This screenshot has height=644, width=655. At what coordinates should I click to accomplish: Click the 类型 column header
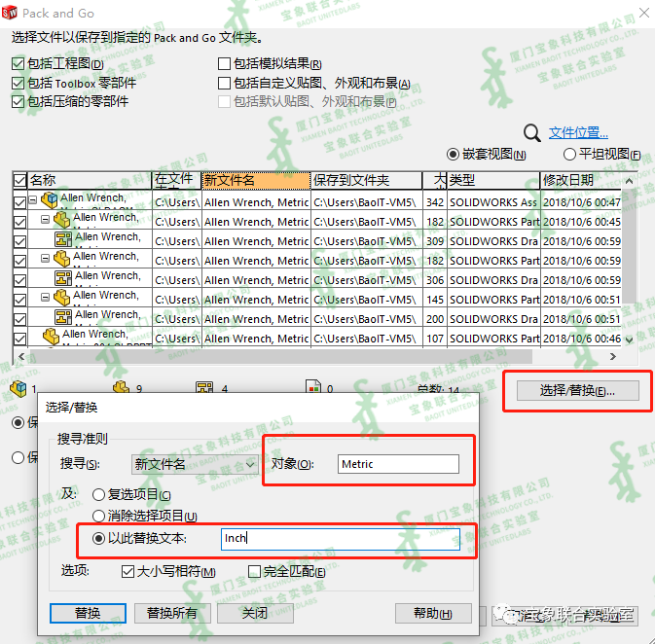pos(493,180)
